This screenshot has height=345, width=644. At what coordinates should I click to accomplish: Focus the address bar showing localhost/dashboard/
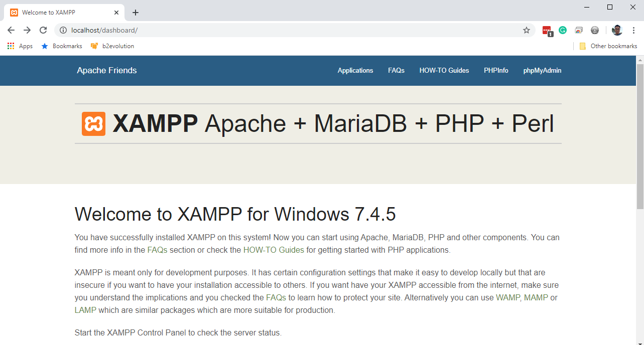(294, 30)
